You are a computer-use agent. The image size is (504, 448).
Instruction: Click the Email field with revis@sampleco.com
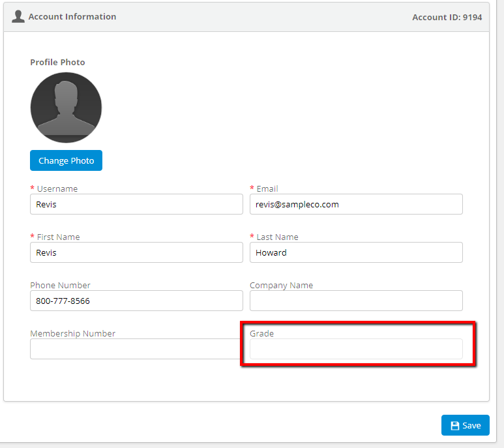pyautogui.click(x=356, y=204)
